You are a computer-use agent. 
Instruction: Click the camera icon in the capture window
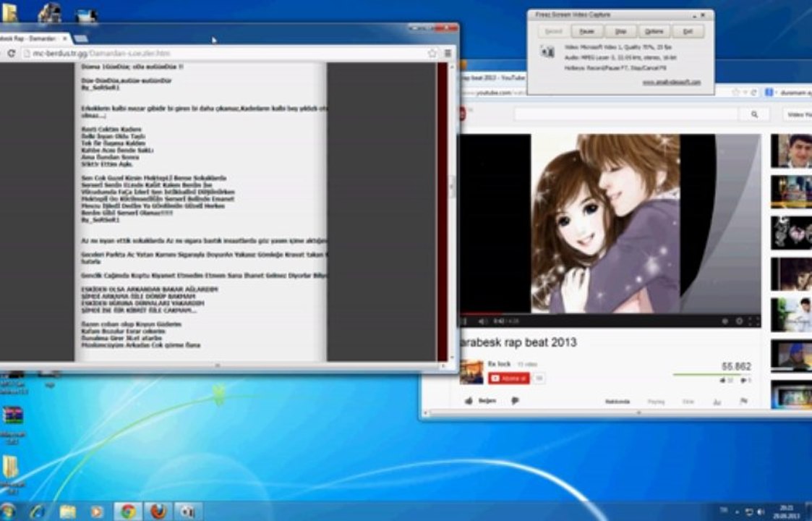coord(547,52)
